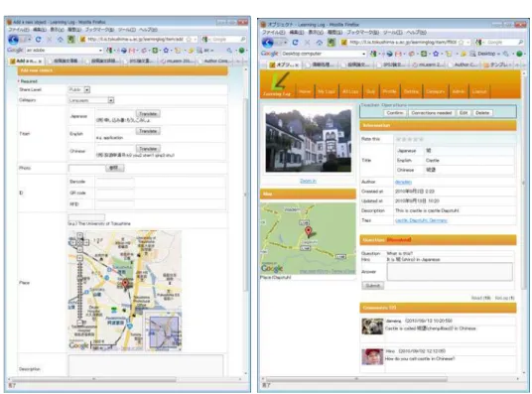Search magnifier in left window's search box

pos(243,40)
